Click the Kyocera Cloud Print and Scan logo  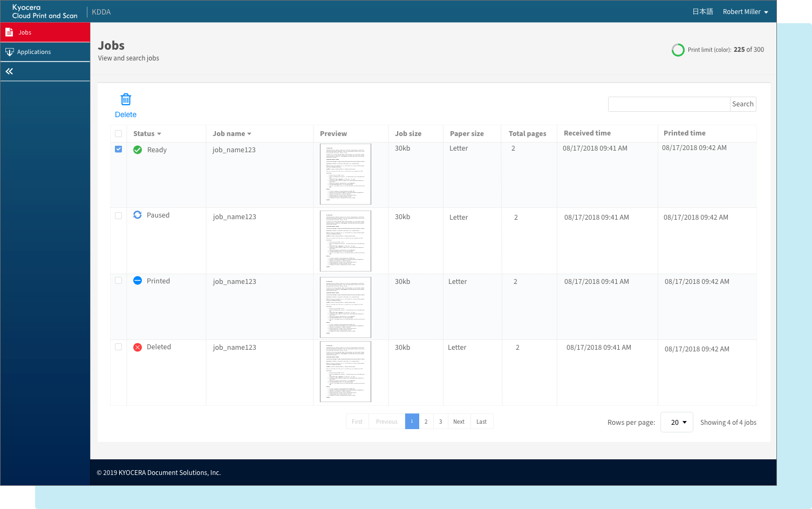point(45,11)
